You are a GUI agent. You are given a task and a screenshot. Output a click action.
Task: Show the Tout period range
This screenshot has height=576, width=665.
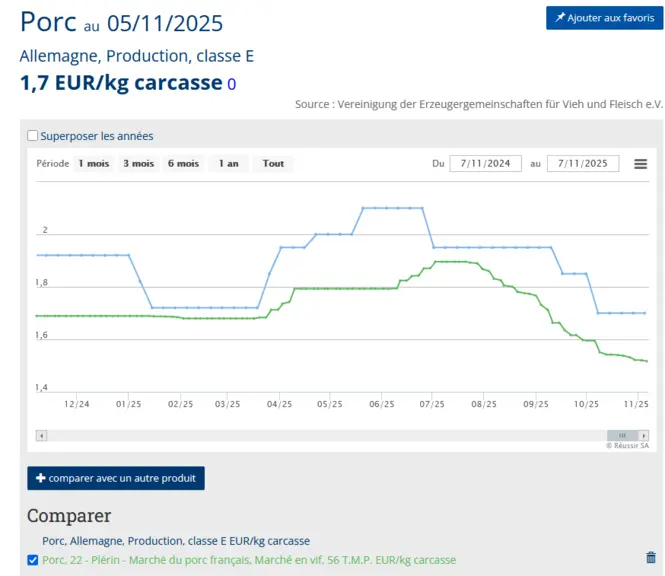273,164
